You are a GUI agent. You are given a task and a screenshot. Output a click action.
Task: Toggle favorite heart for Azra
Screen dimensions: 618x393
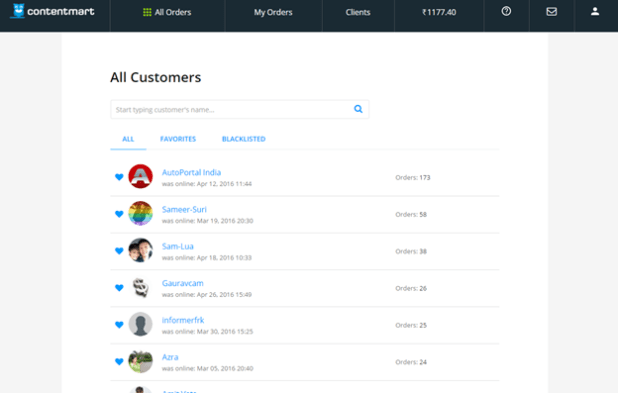coord(119,361)
